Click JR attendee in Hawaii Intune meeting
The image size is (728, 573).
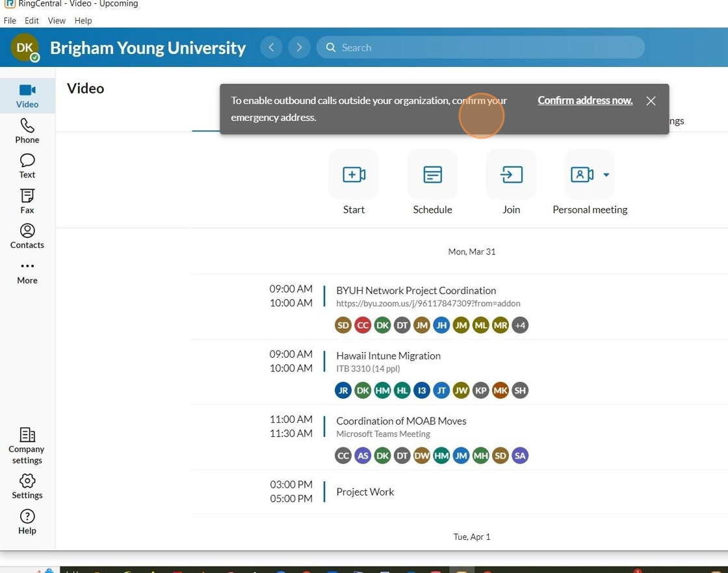[x=343, y=390]
